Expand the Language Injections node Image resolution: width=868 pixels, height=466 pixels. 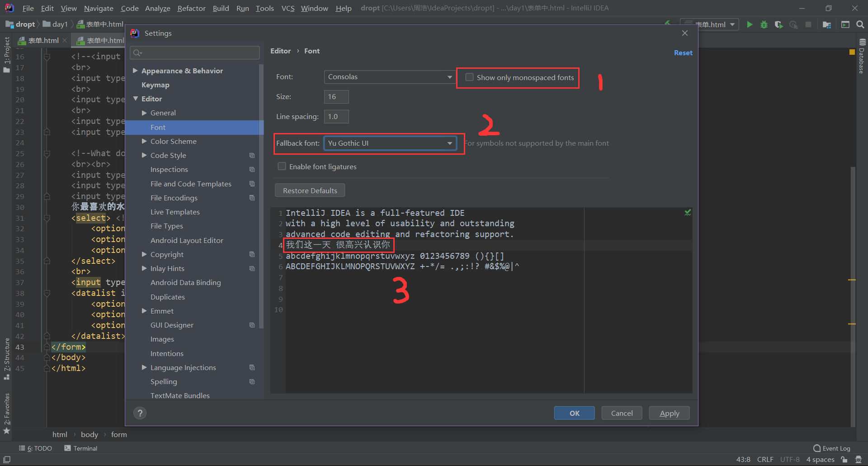[144, 367]
